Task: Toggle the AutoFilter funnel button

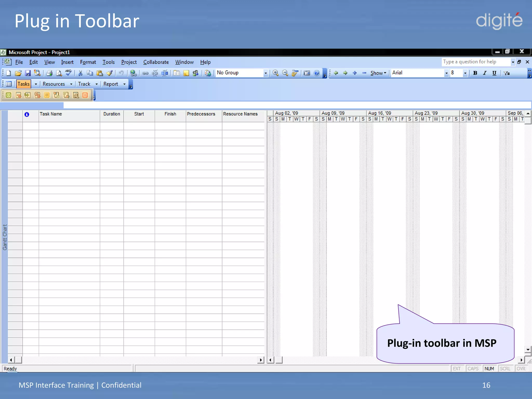Action: (507, 73)
